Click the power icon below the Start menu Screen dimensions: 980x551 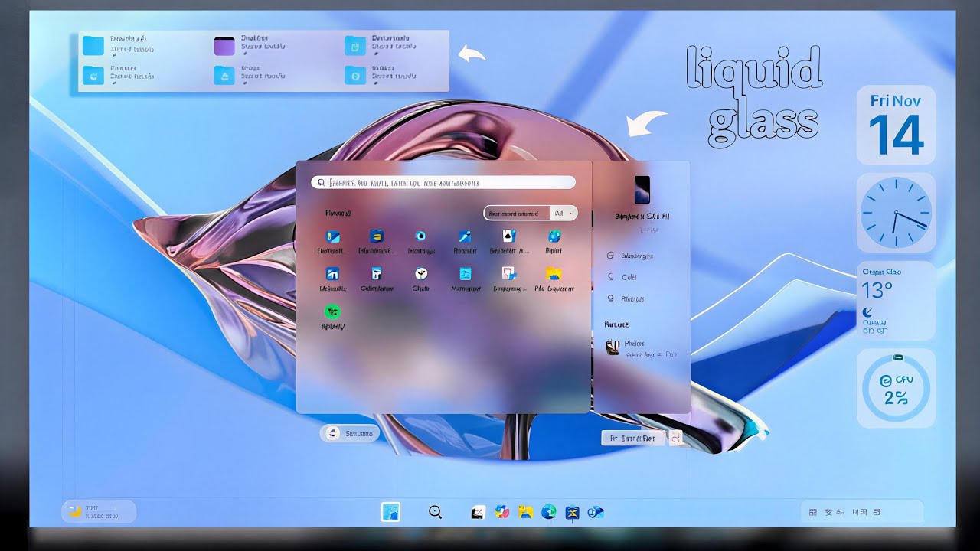[x=675, y=438]
